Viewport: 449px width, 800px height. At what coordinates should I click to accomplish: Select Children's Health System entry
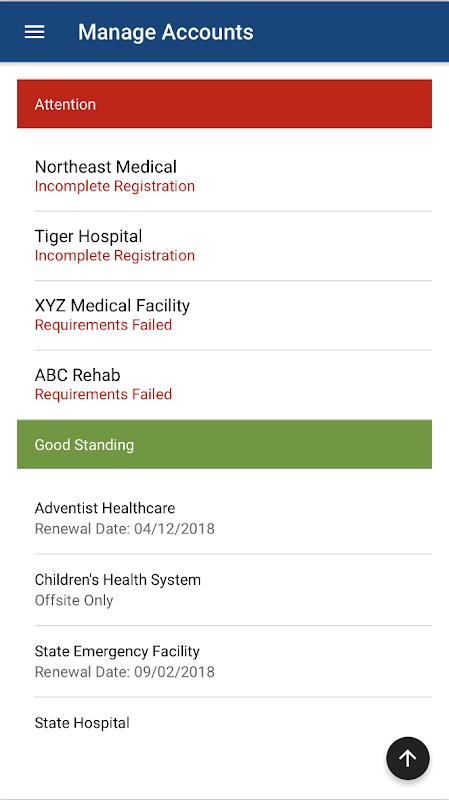tap(233, 589)
